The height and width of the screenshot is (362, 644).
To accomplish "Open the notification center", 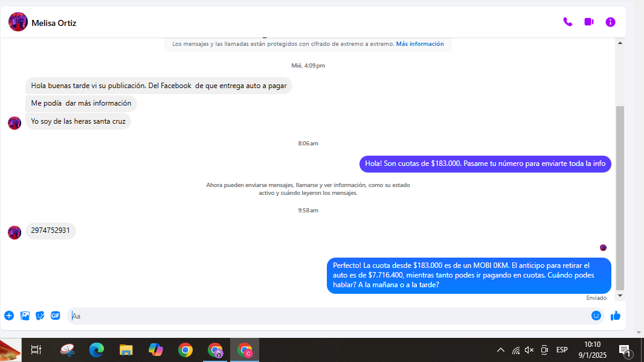I will coord(625,351).
